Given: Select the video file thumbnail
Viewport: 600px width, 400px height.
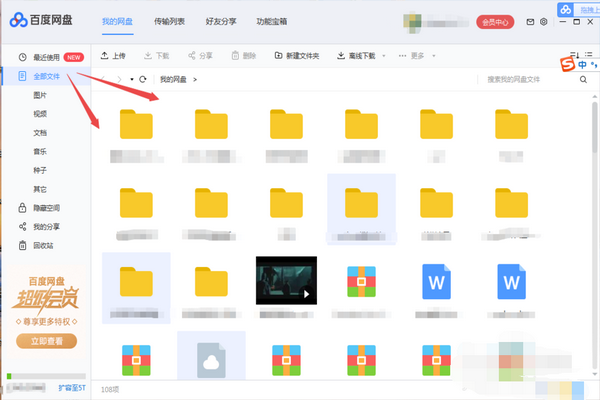Looking at the screenshot, I should click(286, 281).
